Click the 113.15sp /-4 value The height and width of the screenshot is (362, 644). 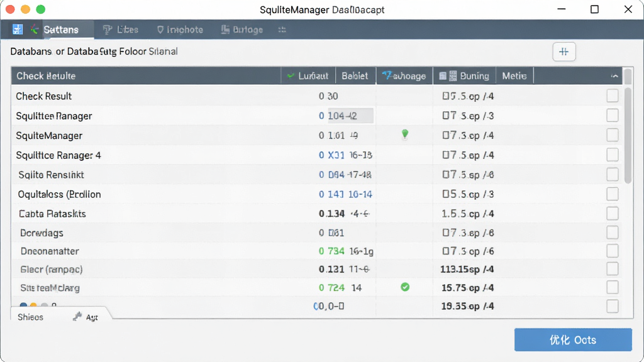467,269
